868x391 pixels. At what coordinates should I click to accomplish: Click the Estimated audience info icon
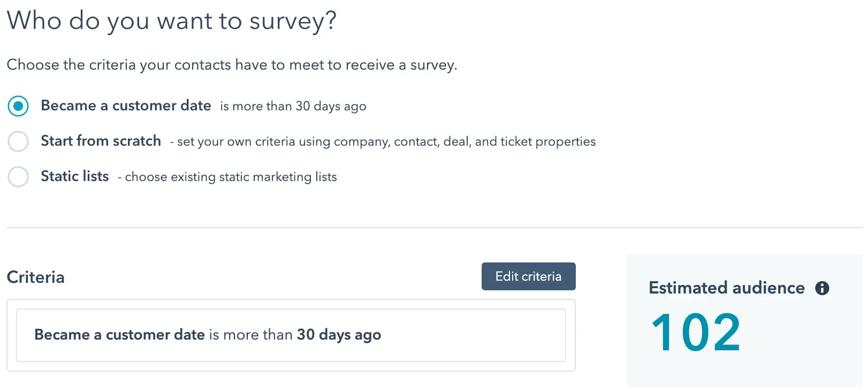pyautogui.click(x=822, y=288)
